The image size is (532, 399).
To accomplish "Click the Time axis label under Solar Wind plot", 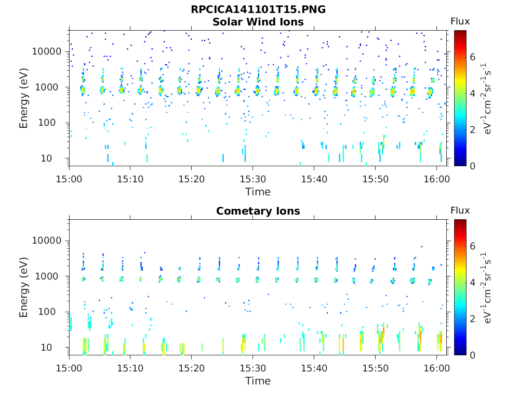I will 258,192.
